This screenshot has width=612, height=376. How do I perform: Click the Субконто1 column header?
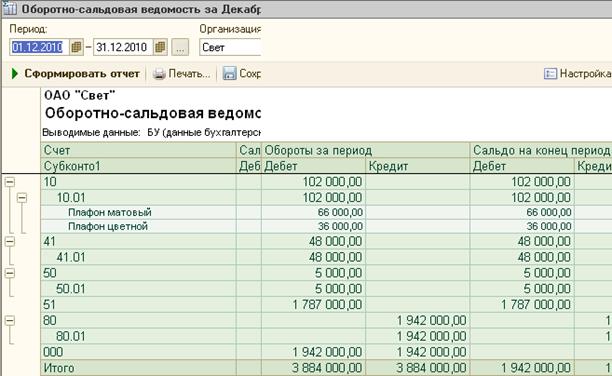(138, 166)
